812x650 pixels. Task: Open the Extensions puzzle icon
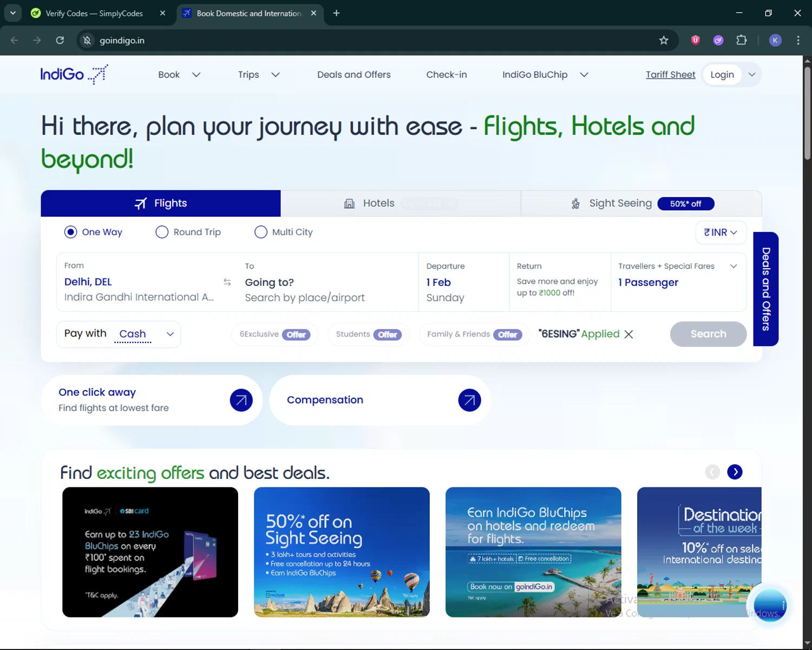click(742, 40)
